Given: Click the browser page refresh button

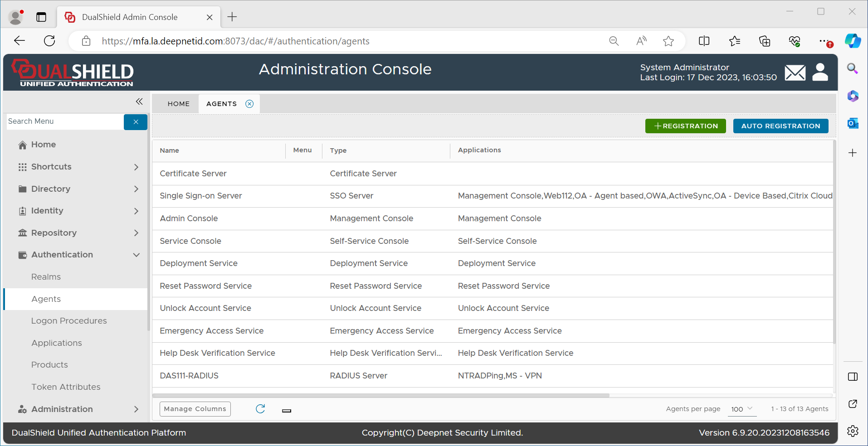Looking at the screenshot, I should pyautogui.click(x=49, y=41).
